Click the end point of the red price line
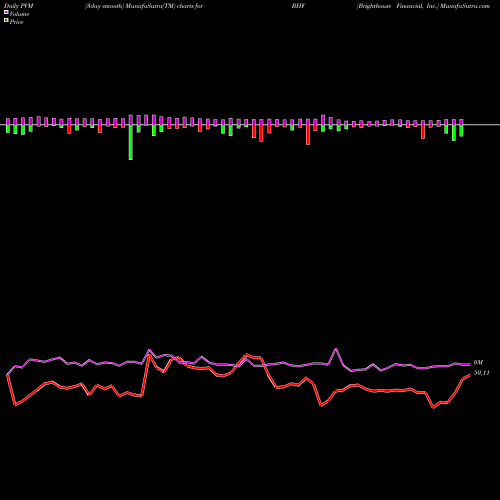500x500 pixels. tap(470, 375)
